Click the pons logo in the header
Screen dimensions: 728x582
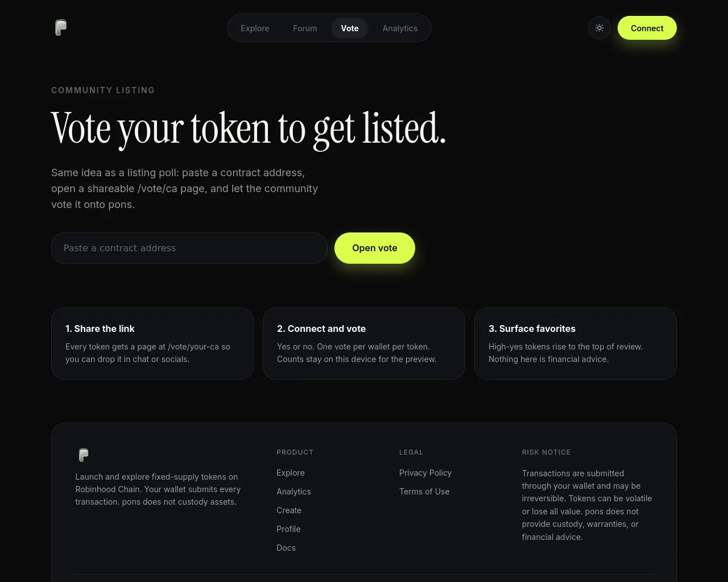coord(61,28)
